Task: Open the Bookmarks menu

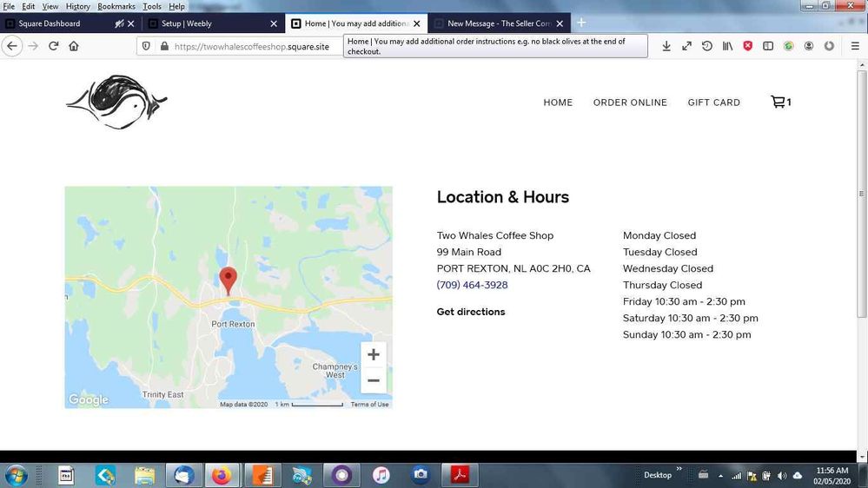Action: pos(116,6)
